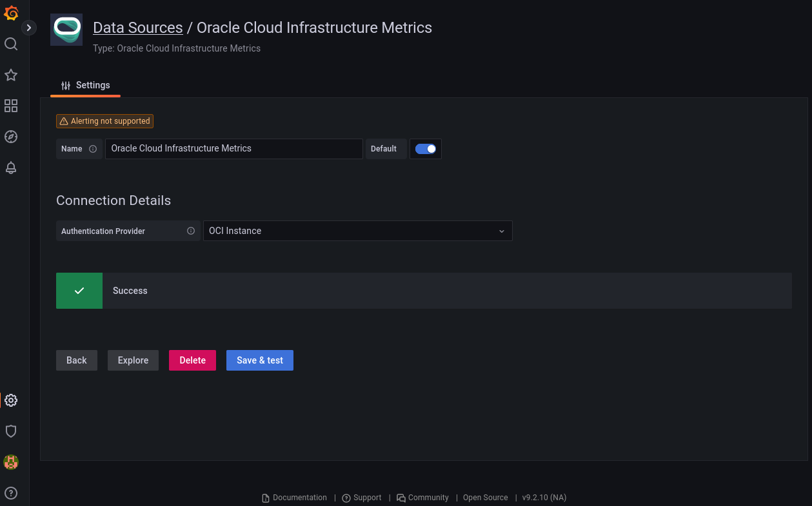Open the Explore compass icon
Viewport: 812px width, 506px height.
(x=11, y=137)
